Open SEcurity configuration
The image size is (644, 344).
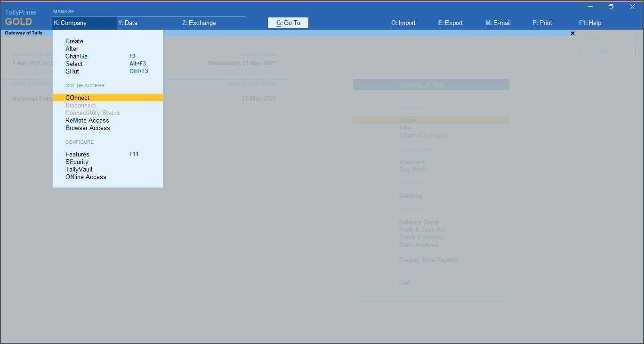pyautogui.click(x=77, y=162)
